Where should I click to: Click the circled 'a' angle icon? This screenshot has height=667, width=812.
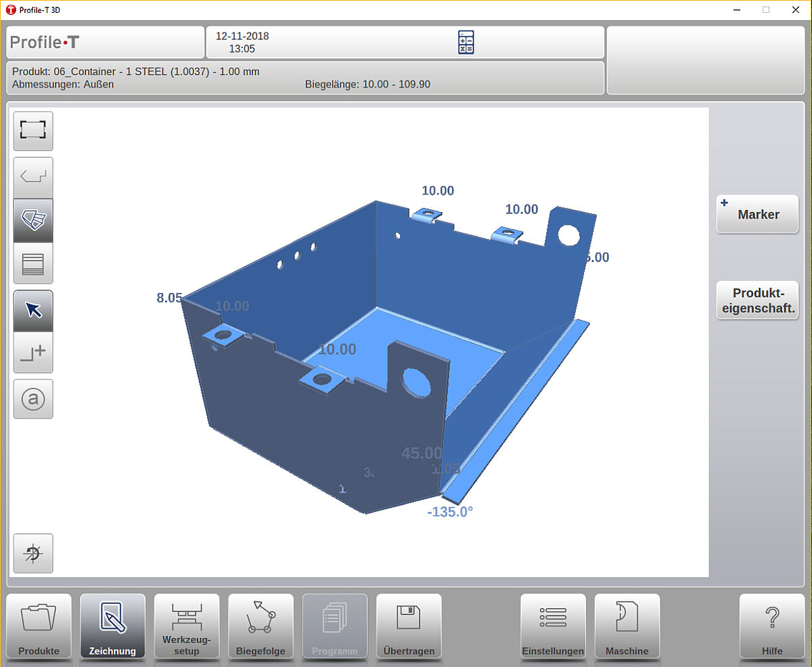(33, 400)
